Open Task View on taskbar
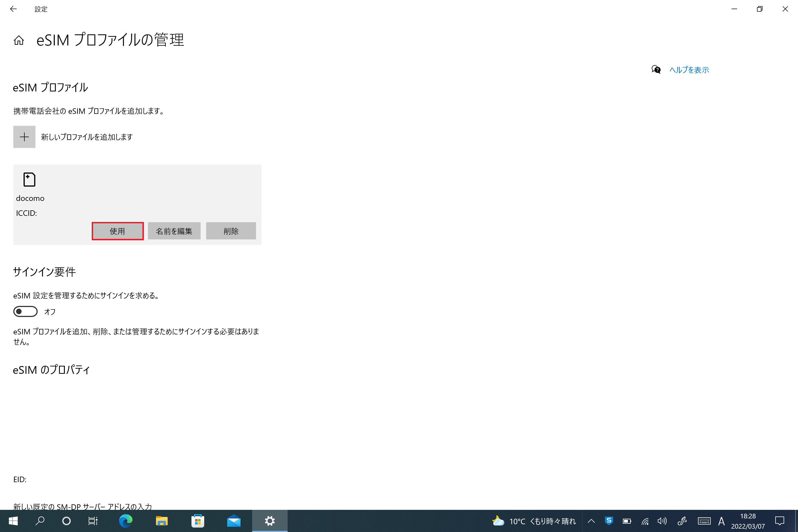 93,521
